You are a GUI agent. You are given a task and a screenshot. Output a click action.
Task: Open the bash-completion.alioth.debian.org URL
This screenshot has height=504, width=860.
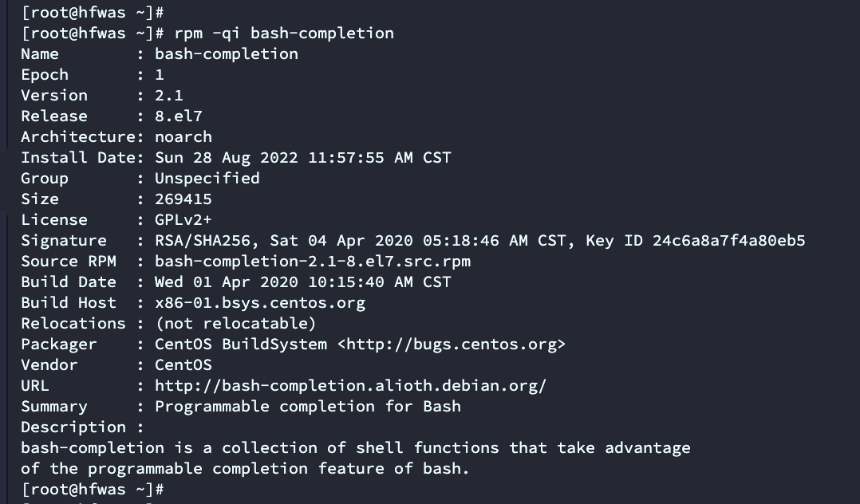pos(350,386)
